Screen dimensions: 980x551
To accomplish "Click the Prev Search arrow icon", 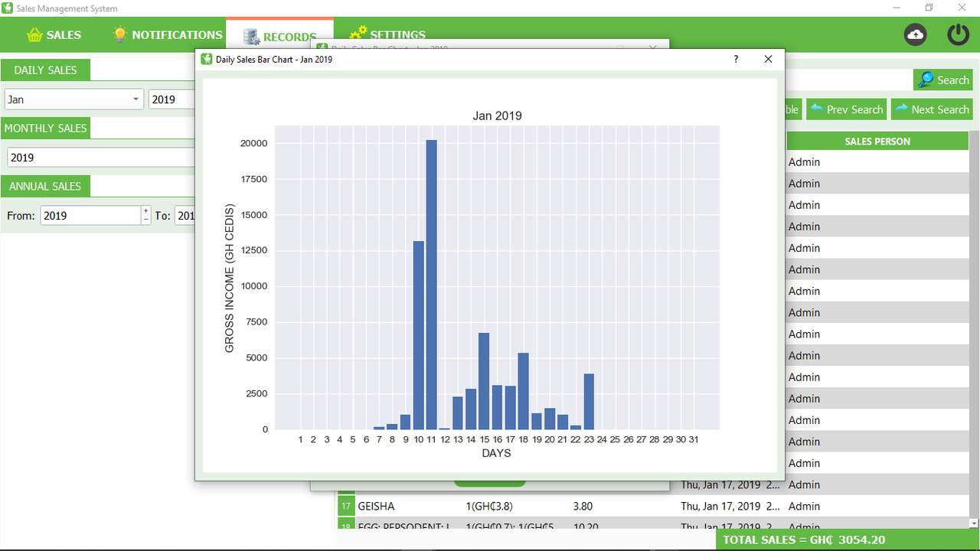I will click(816, 109).
